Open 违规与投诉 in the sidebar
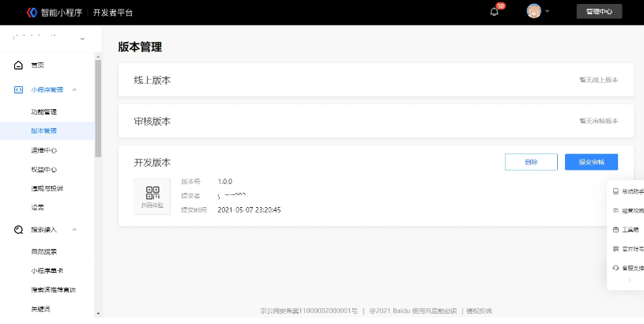 click(47, 189)
